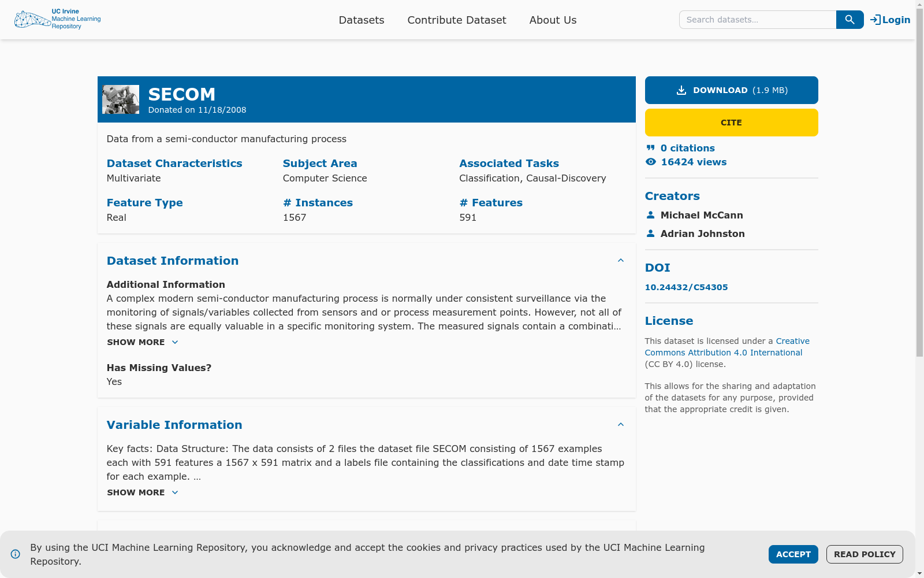Collapse the Dataset Information section
Image resolution: width=924 pixels, height=578 pixels.
coord(621,261)
